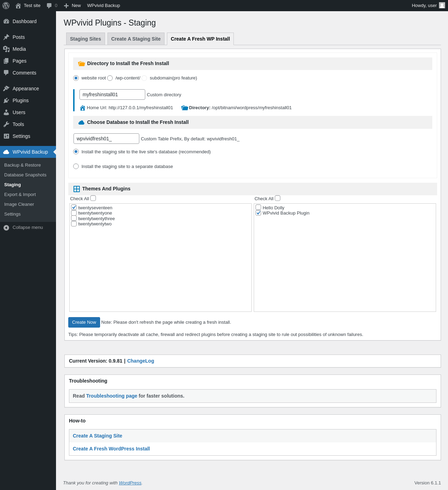
Task: Choose install to a separate database
Action: (x=76, y=166)
